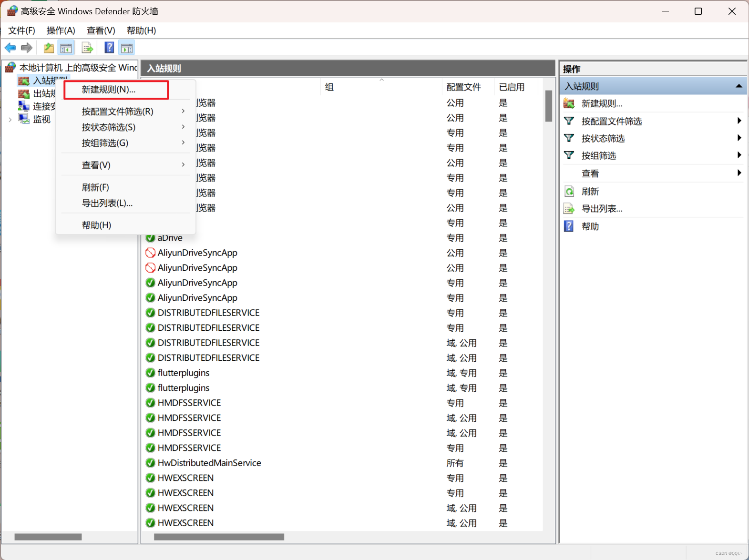Click the 新建规则 icon in the actions pane
The width and height of the screenshot is (749, 560).
569,103
